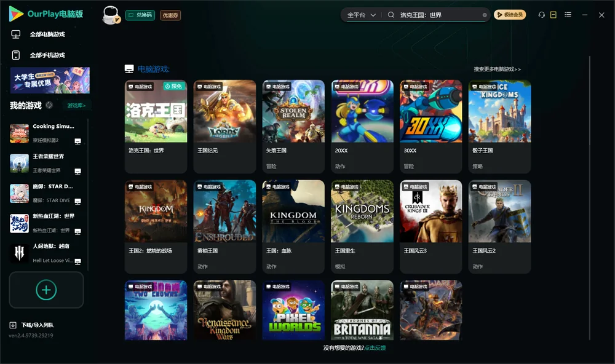Click the PC icon on 新热血江湖 row
The image size is (615, 364).
[x=77, y=231]
